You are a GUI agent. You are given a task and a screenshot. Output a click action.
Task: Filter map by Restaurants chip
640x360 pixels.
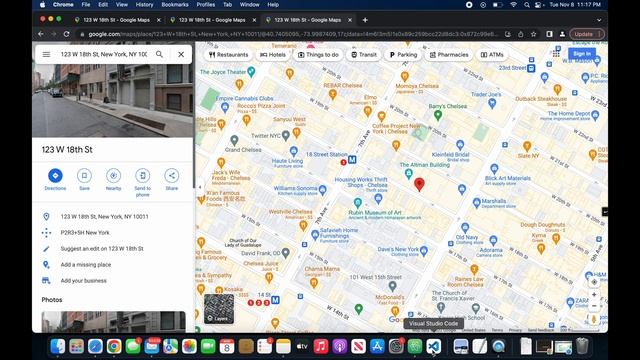228,55
